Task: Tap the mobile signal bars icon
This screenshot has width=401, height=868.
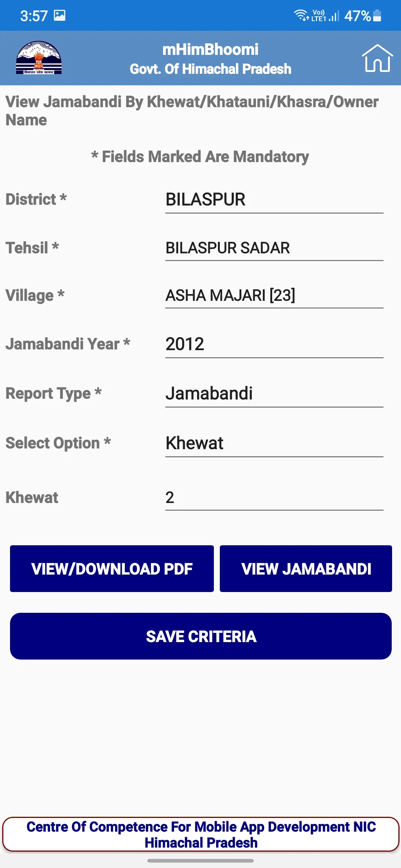Action: point(334,16)
